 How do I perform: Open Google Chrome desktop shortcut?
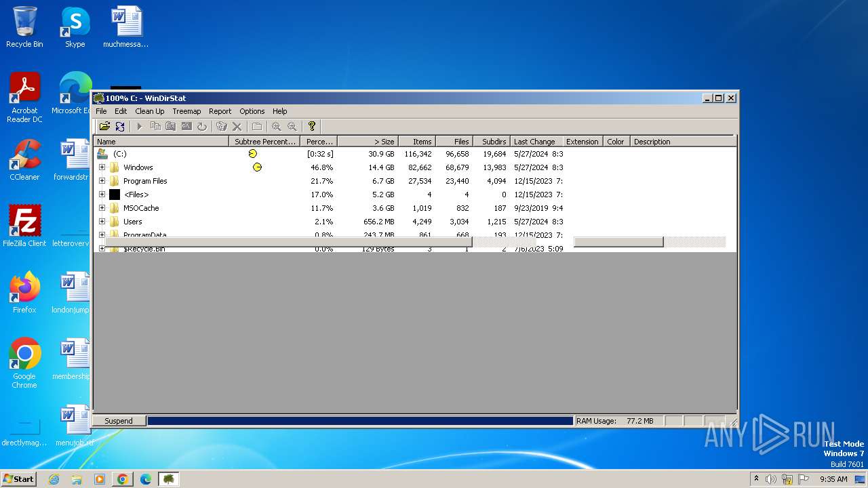24,363
